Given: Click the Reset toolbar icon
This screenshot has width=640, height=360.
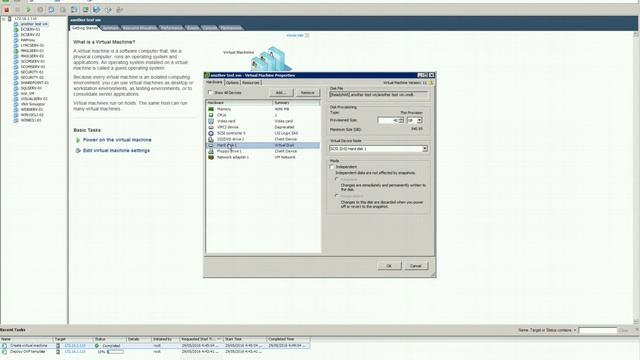Looking at the screenshot, I should click(x=40, y=10).
